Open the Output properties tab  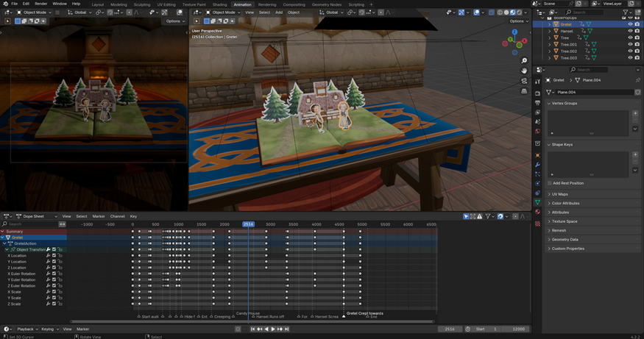(537, 103)
